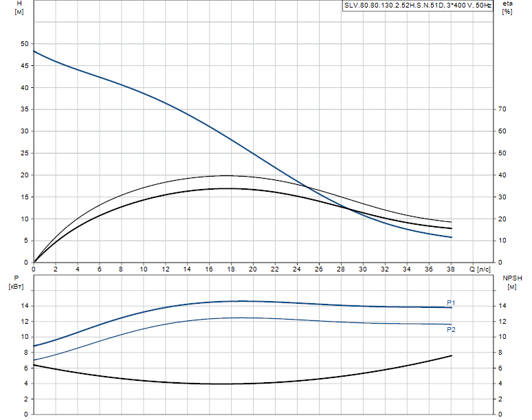Select the H axis label
The width and height of the screenshot is (532, 420).
point(19,3)
